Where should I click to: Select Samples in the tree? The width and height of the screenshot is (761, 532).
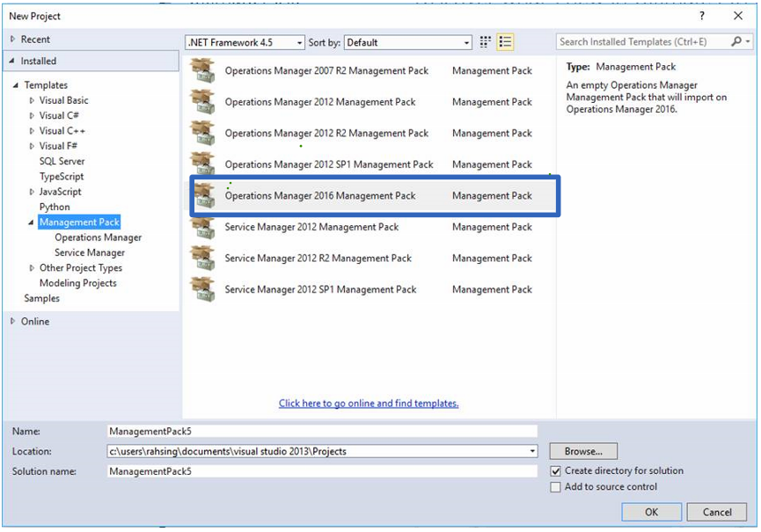41,298
